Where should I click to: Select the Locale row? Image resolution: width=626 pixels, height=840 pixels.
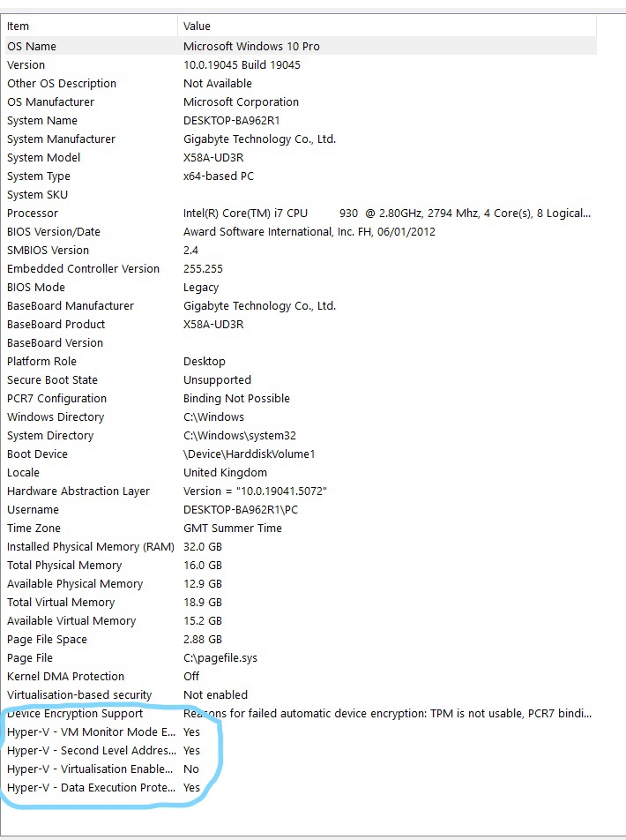click(301, 473)
